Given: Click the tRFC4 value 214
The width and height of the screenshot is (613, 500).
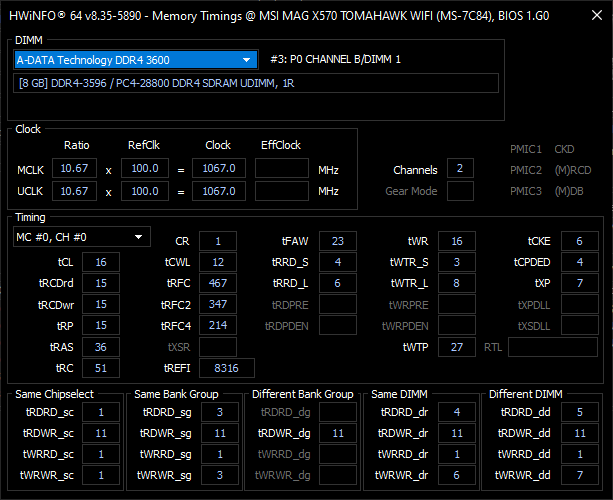Looking at the screenshot, I should click(x=218, y=325).
